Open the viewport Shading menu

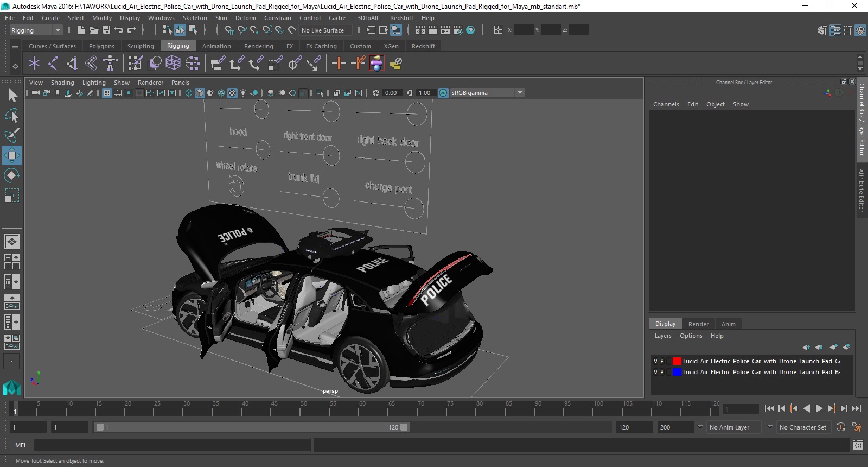pyautogui.click(x=62, y=83)
